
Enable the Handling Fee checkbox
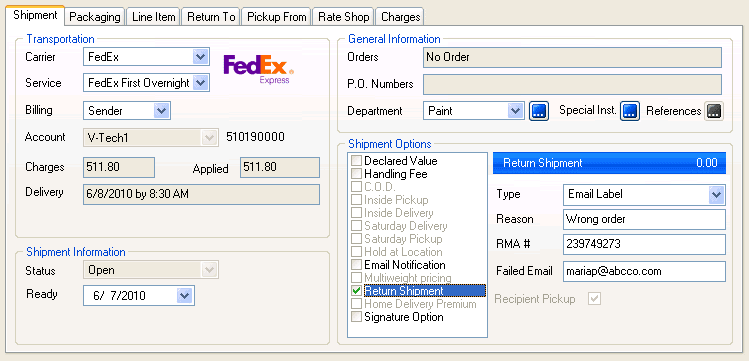pos(356,174)
